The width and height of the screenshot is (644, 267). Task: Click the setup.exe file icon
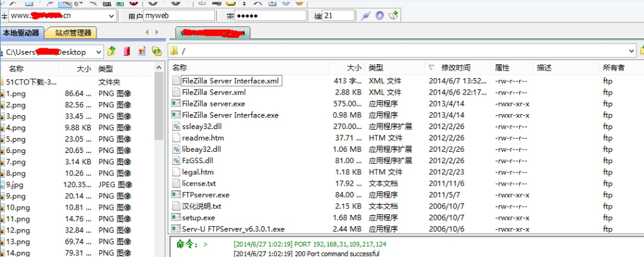pyautogui.click(x=176, y=217)
